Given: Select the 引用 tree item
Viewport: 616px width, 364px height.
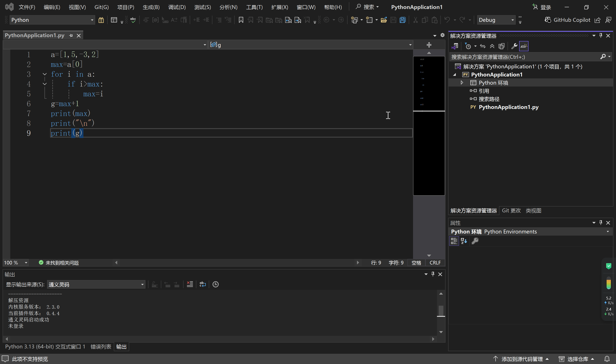Looking at the screenshot, I should click(484, 91).
